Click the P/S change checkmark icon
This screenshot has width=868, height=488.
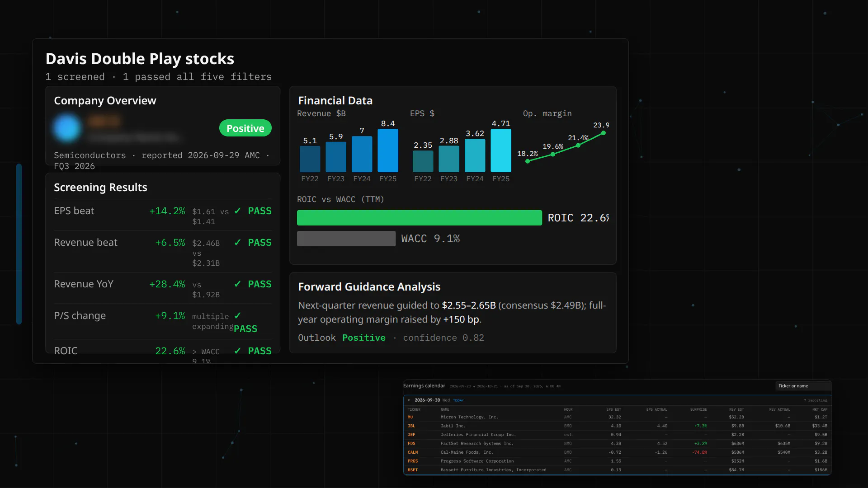(x=238, y=316)
